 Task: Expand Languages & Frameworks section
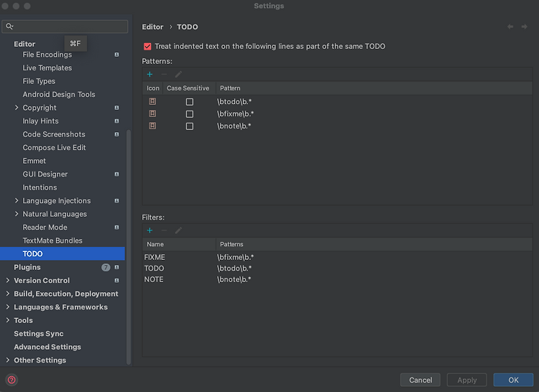click(x=8, y=307)
